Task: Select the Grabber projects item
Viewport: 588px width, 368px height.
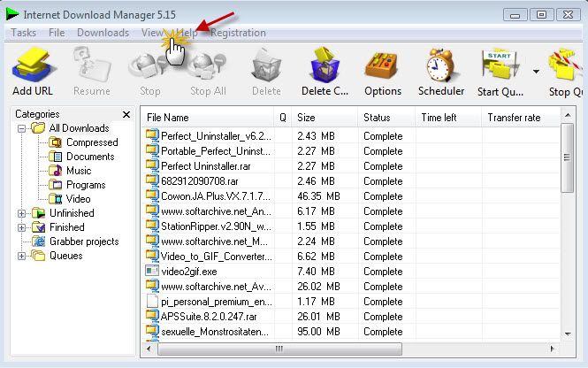Action: click(84, 241)
